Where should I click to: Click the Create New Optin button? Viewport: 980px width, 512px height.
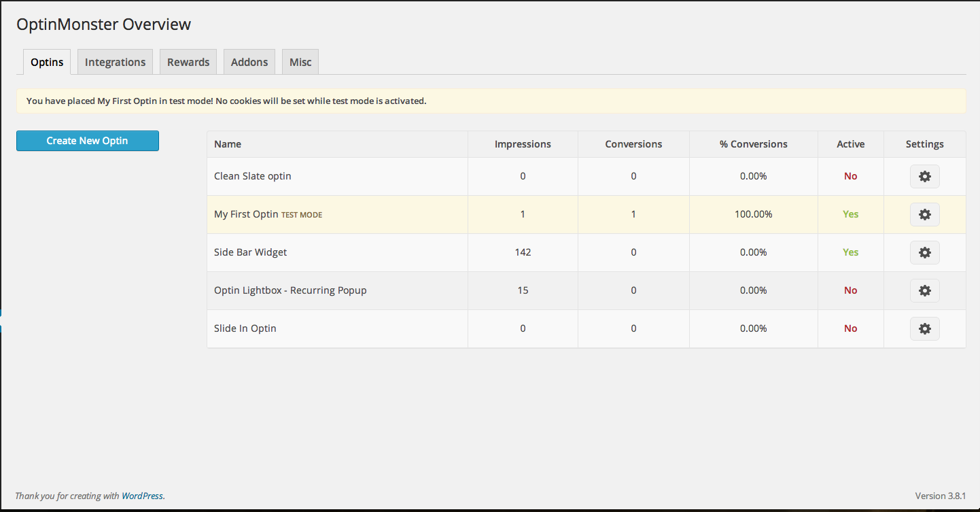point(87,141)
